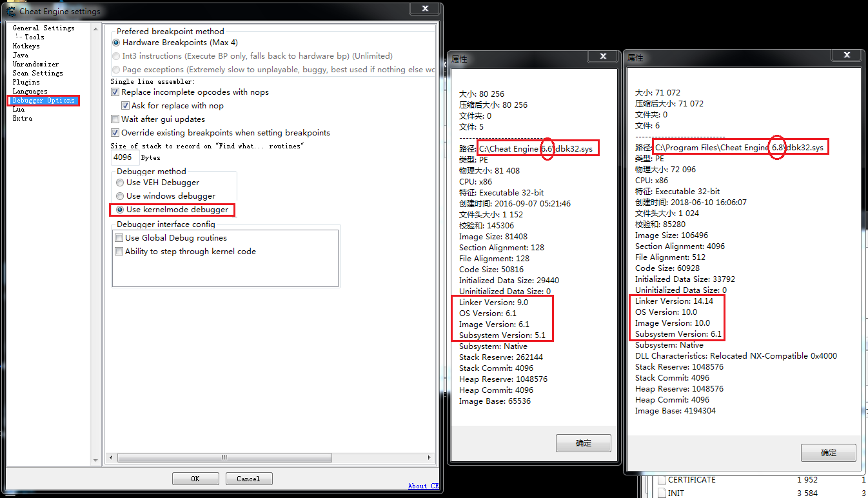The height and width of the screenshot is (498, 868).
Task: Click Image Base: 4194304 text
Action: pyautogui.click(x=675, y=411)
